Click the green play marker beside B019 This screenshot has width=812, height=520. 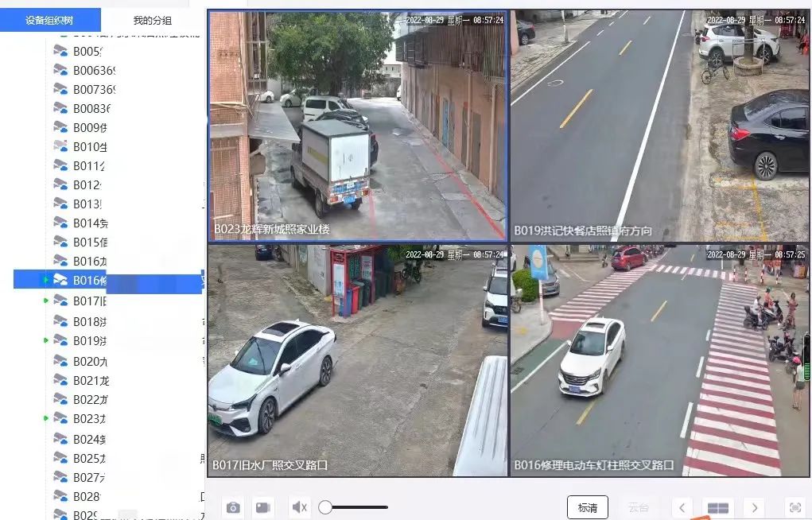coord(46,340)
